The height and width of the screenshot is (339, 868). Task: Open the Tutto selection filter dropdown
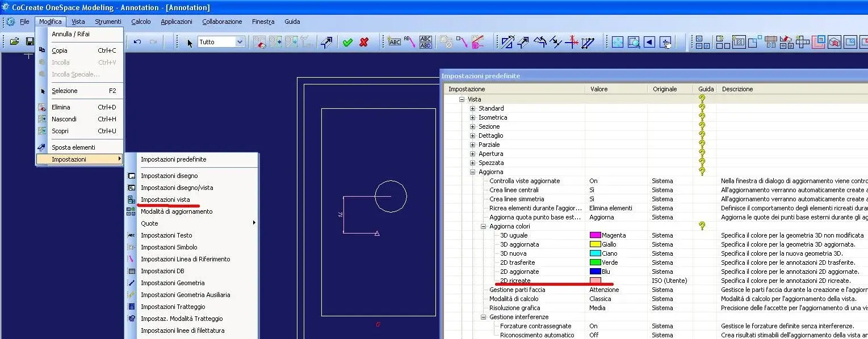(x=240, y=42)
